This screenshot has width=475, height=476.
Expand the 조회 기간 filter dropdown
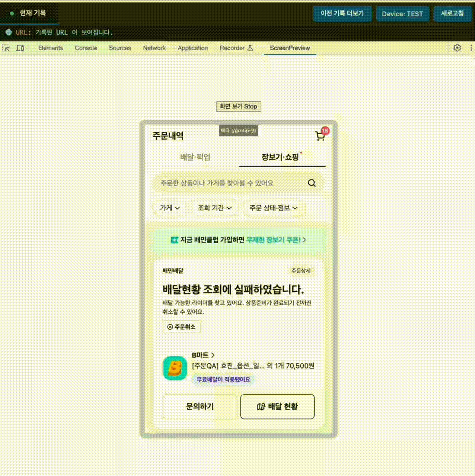(x=214, y=208)
